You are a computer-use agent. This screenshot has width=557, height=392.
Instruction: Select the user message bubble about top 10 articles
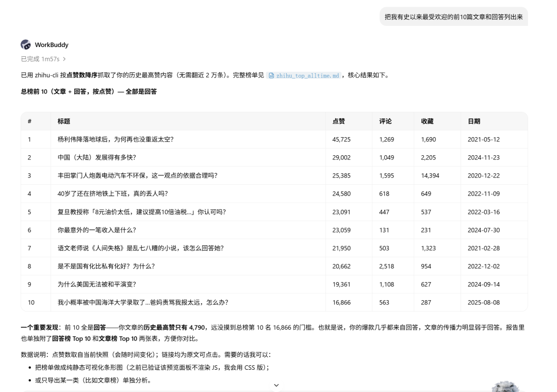click(x=454, y=17)
